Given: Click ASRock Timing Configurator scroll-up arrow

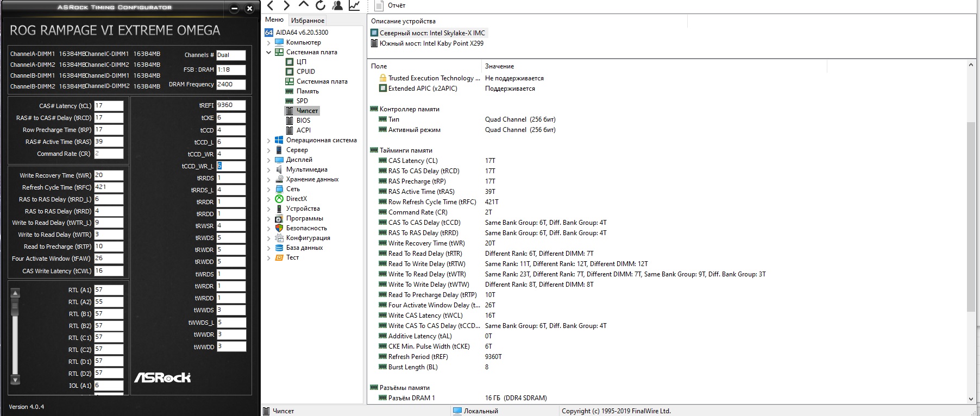Looking at the screenshot, I should coord(15,293).
